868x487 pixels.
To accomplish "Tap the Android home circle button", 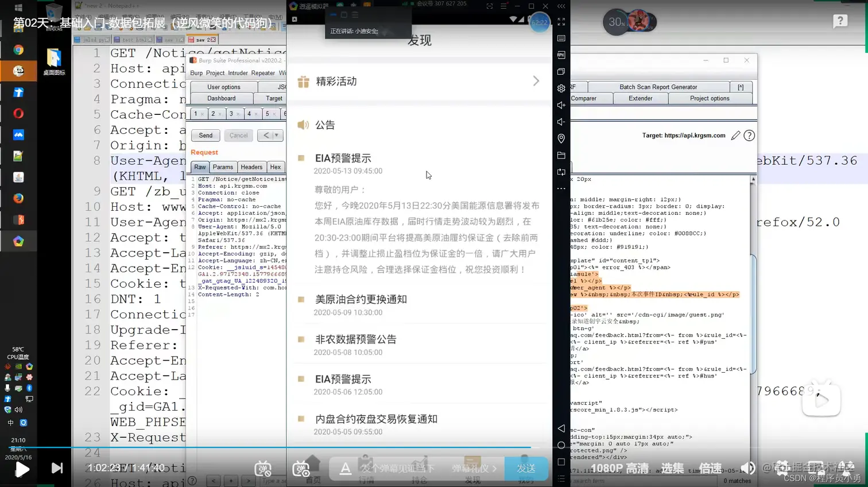I will click(x=561, y=445).
